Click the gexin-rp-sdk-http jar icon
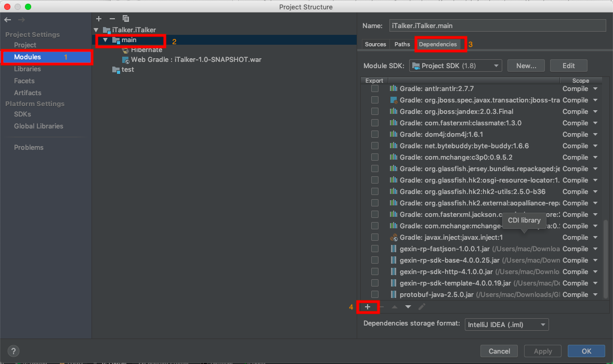Screen dimensions: 613x364 point(394,272)
